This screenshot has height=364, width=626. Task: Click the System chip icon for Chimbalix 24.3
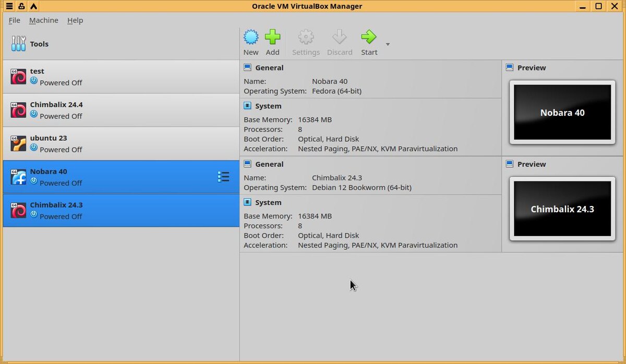248,202
